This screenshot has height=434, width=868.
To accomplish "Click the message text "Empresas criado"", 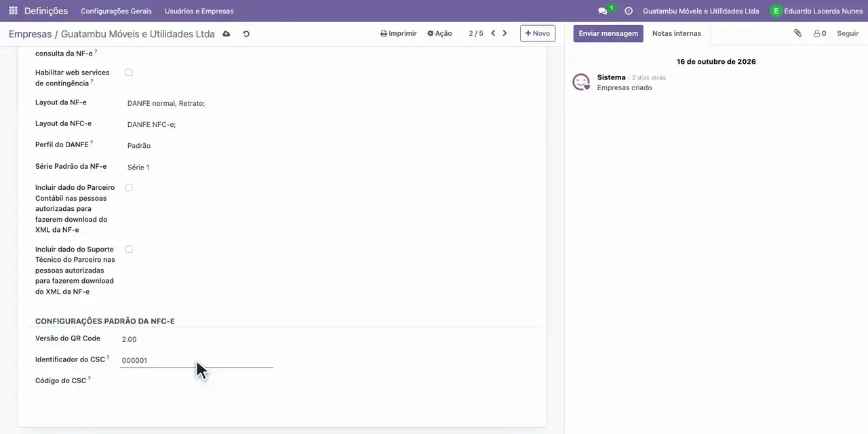I will pyautogui.click(x=625, y=88).
